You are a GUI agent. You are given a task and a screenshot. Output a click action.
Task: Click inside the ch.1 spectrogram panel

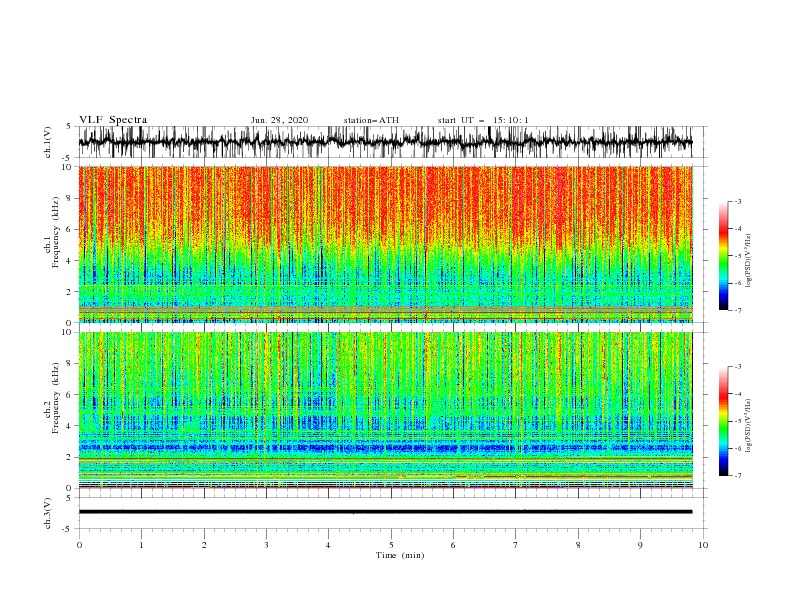tap(385, 244)
